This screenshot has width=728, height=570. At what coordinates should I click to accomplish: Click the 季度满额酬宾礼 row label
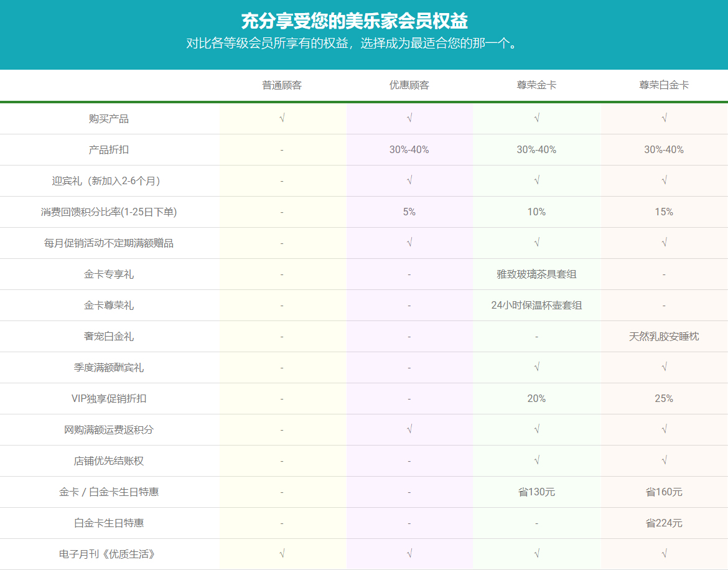109,368
